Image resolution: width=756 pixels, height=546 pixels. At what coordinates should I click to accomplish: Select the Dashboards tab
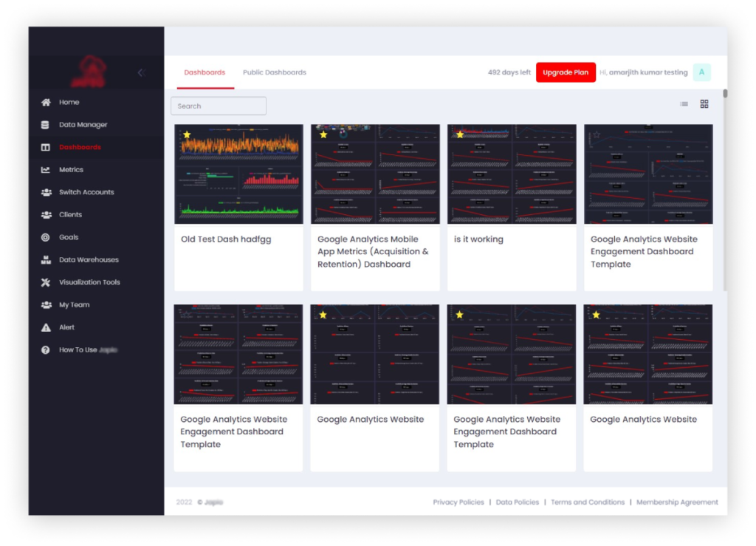pyautogui.click(x=205, y=72)
